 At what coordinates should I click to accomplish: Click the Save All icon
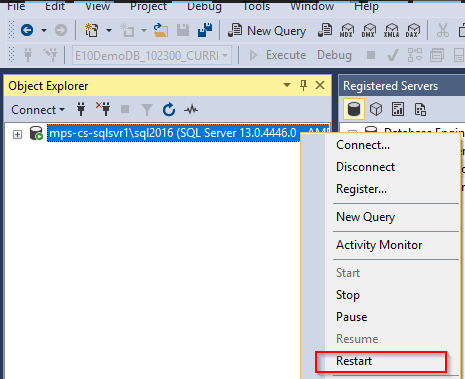tap(205, 30)
